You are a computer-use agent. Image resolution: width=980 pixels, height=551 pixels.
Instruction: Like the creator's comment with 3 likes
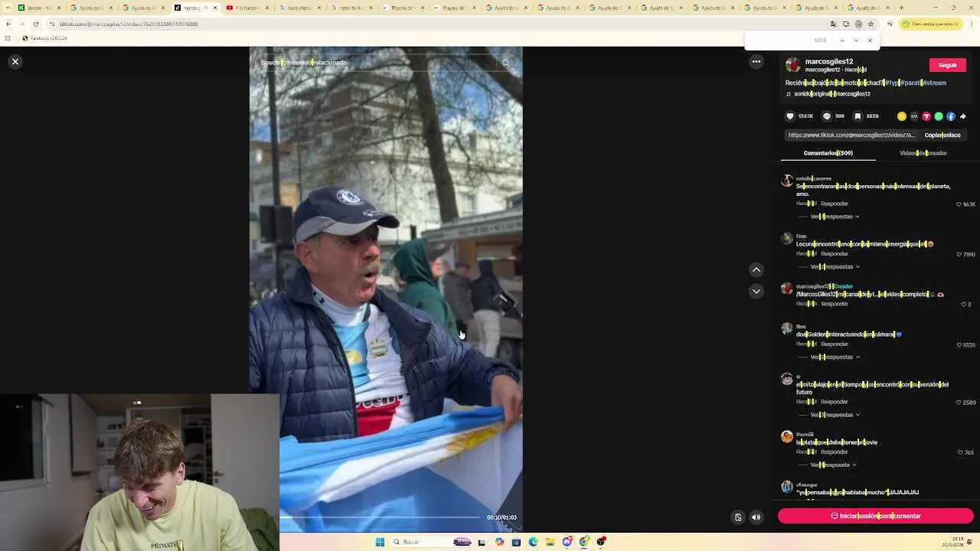click(963, 305)
